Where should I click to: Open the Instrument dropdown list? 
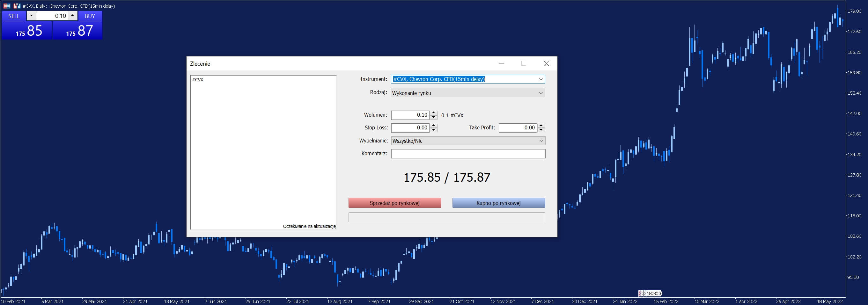(541, 79)
